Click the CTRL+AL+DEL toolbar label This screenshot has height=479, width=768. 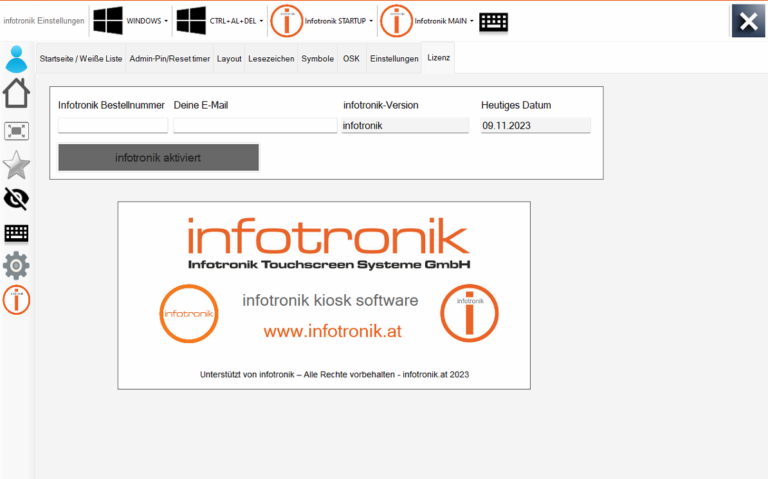(x=233, y=21)
